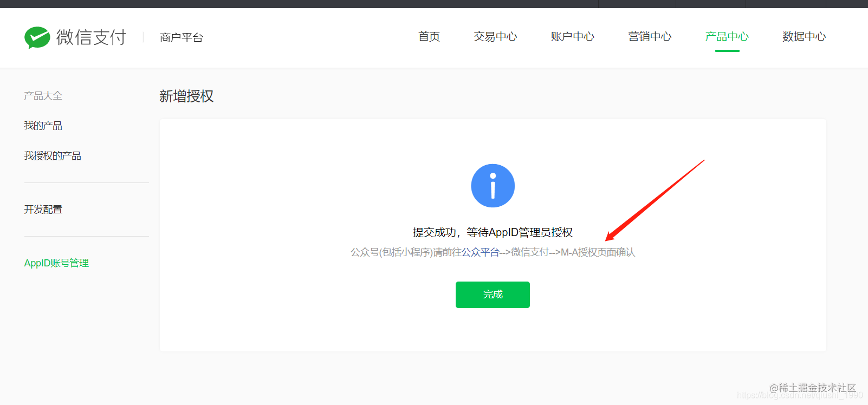This screenshot has height=405, width=868.
Task: Go to 账户中心 in top navigation
Action: (x=573, y=36)
